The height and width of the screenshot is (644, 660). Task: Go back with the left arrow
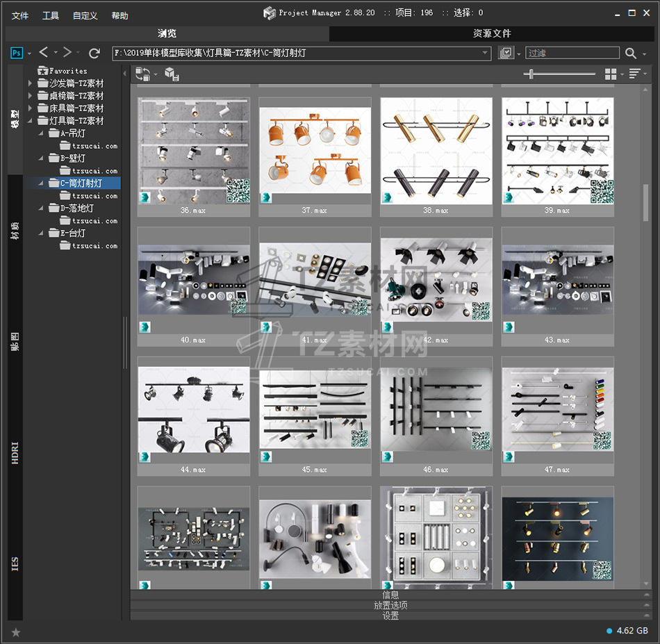tap(44, 53)
